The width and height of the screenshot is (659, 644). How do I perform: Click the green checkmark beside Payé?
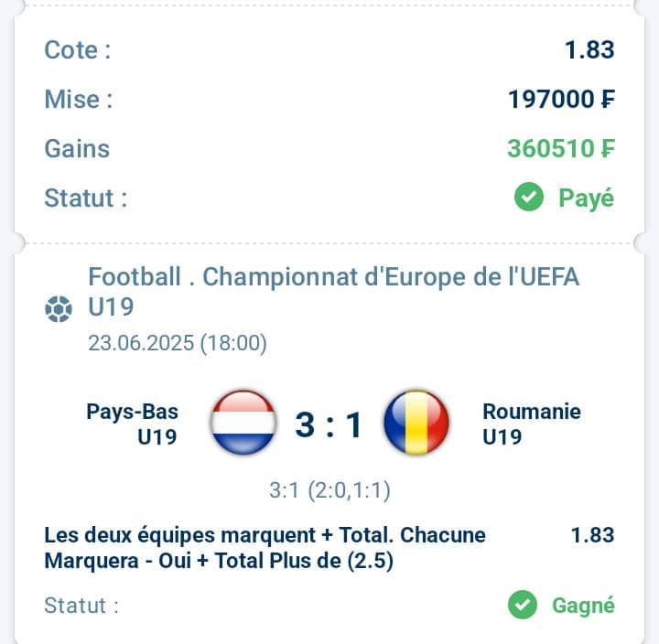coord(529,197)
